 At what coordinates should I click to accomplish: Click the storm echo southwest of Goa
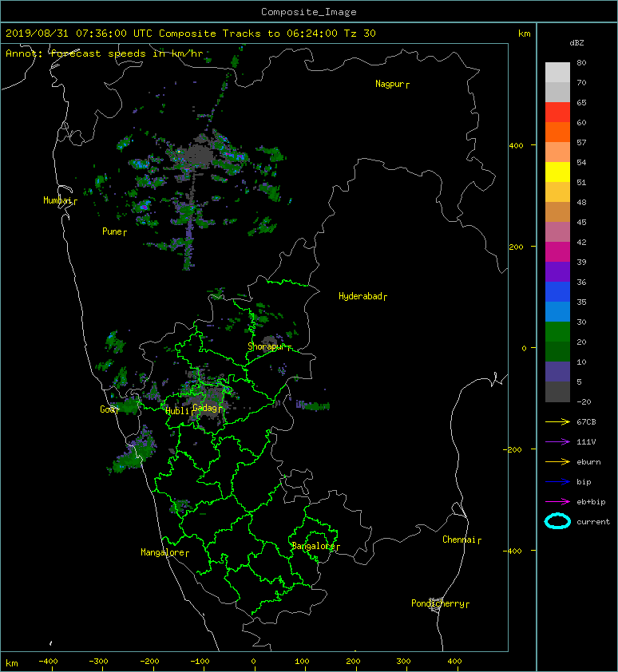133,453
